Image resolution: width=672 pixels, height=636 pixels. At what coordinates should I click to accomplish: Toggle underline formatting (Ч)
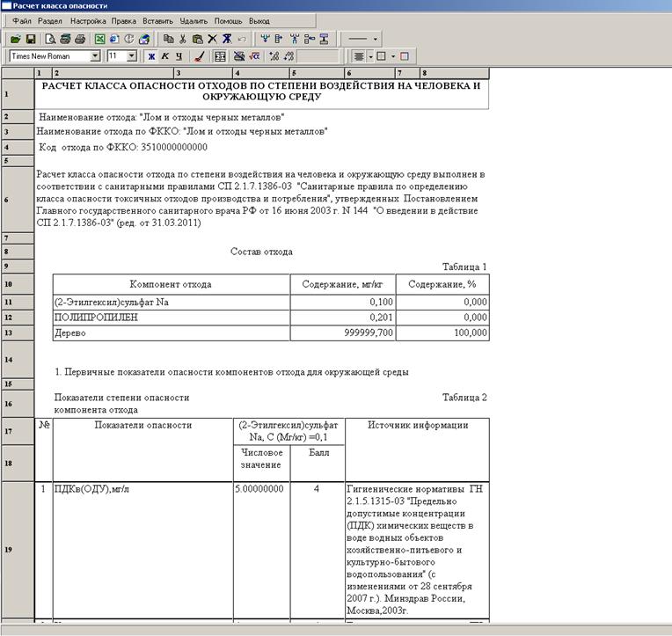[x=179, y=56]
